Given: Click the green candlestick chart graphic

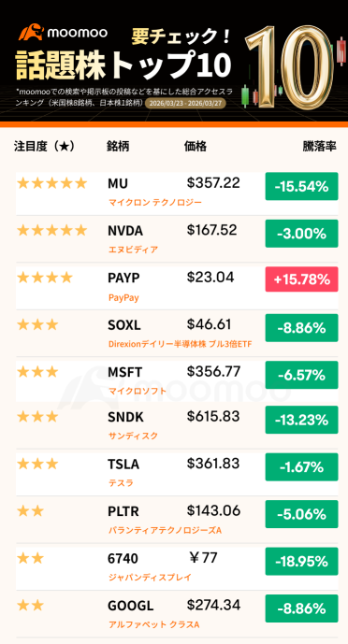Looking at the screenshot, I should [247, 95].
